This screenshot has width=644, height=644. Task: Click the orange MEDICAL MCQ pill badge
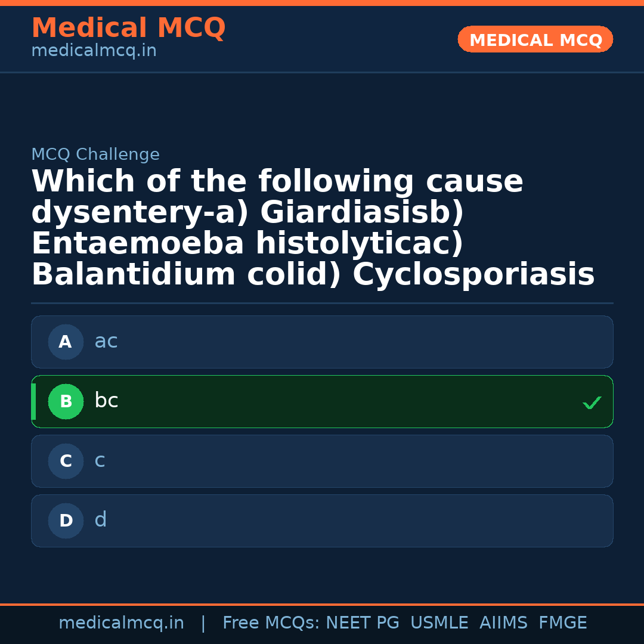(535, 39)
